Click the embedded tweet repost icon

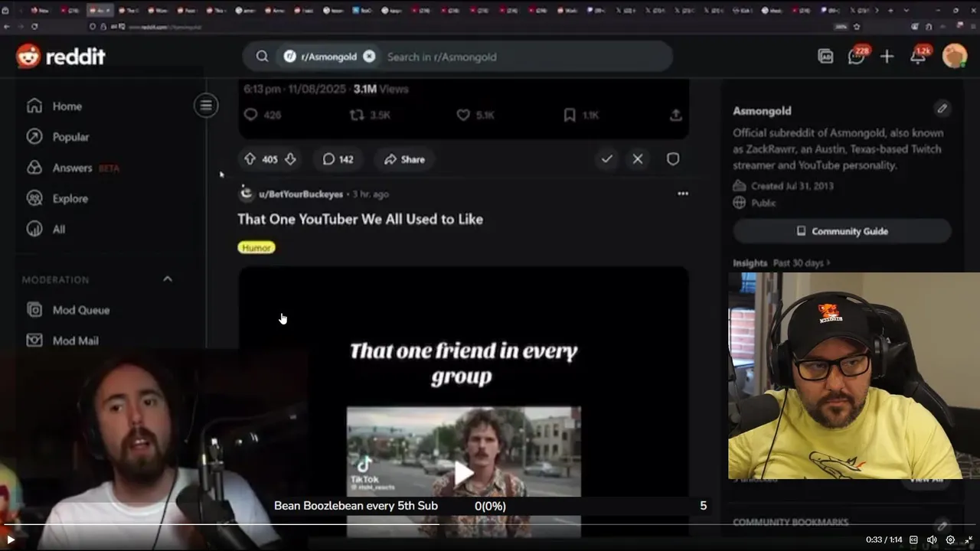point(357,115)
